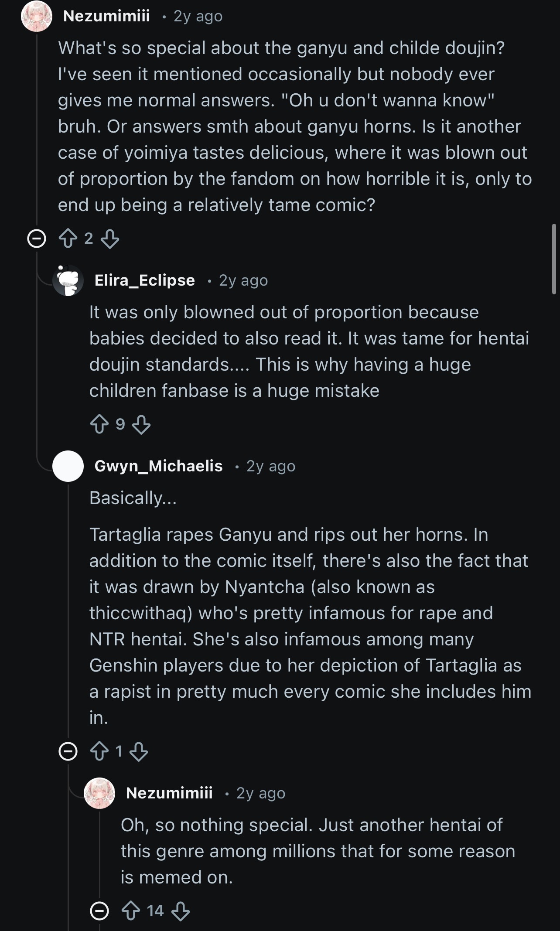
Task: Open Gwyn_Michaelis's user profile link
Action: 158,466
